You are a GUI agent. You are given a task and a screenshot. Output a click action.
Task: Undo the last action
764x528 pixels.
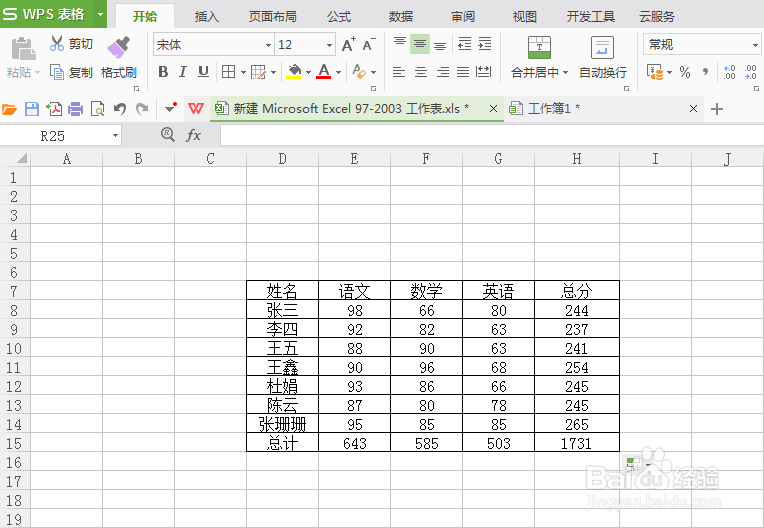[120, 109]
